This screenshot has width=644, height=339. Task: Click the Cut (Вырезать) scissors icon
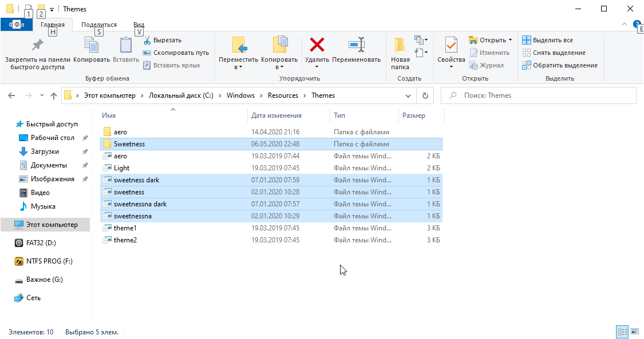pos(147,40)
